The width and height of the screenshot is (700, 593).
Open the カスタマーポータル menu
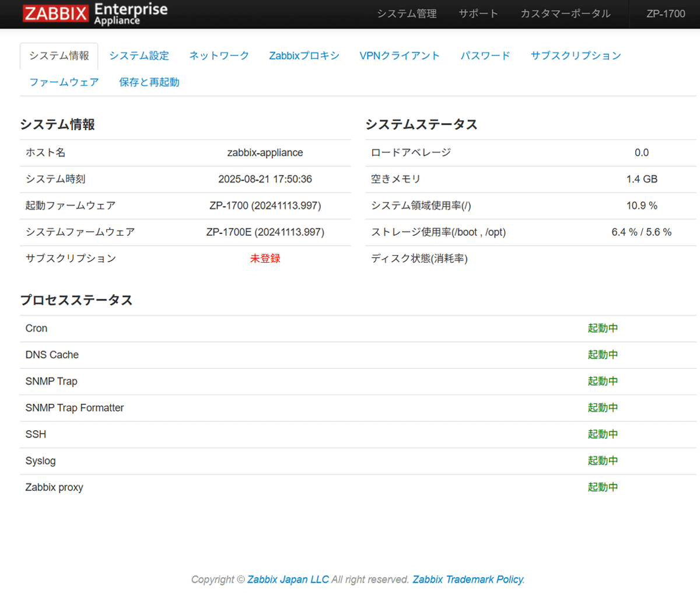point(565,13)
